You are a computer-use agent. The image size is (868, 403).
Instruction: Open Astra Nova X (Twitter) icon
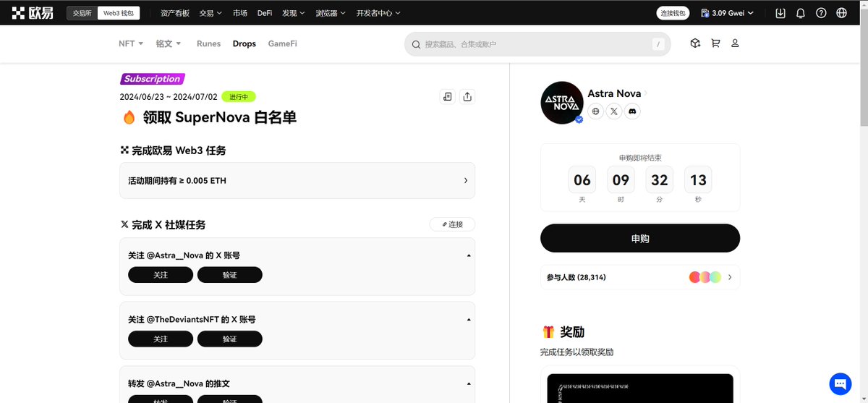pos(614,111)
